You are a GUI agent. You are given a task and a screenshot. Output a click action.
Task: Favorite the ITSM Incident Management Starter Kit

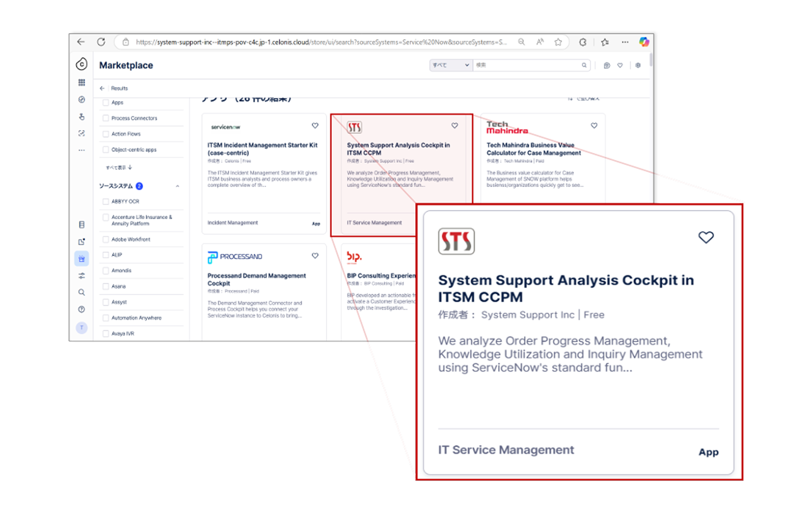315,126
